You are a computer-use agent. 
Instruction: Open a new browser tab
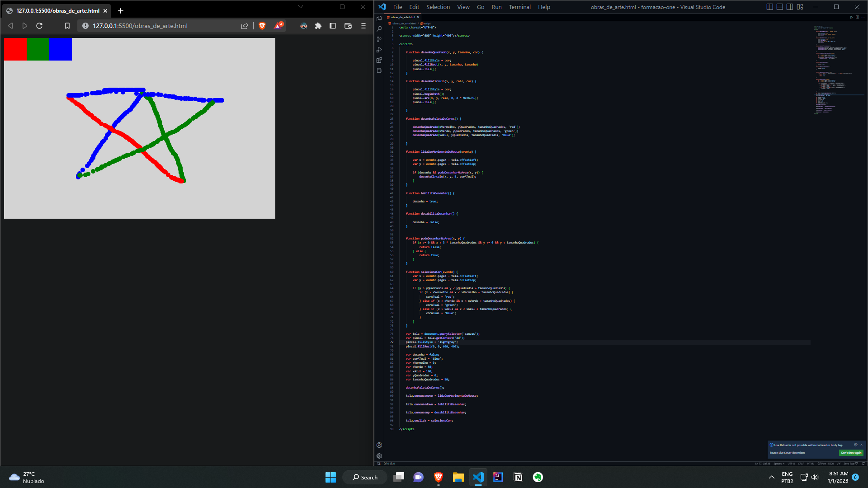[121, 11]
